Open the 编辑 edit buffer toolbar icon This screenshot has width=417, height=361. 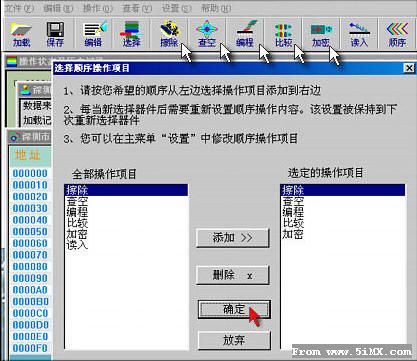click(94, 34)
